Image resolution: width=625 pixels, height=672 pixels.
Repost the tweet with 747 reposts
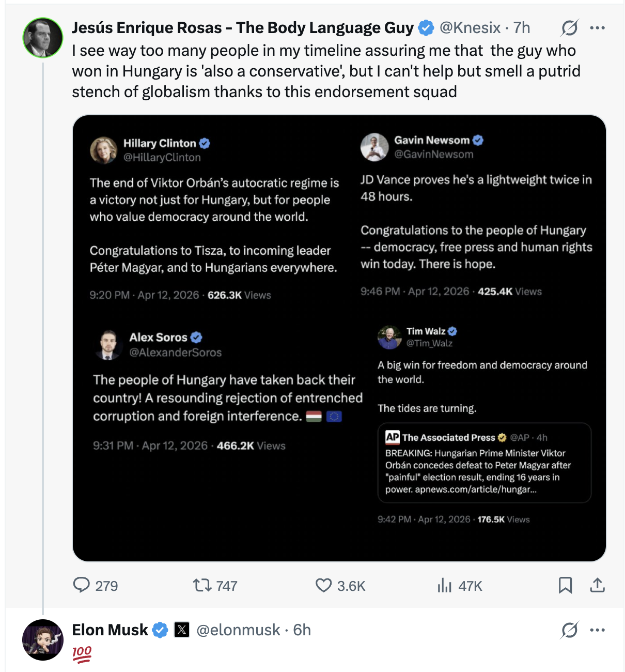click(x=202, y=585)
